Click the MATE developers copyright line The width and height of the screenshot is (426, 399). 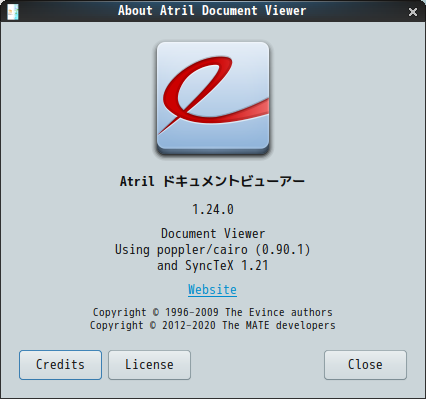213,325
